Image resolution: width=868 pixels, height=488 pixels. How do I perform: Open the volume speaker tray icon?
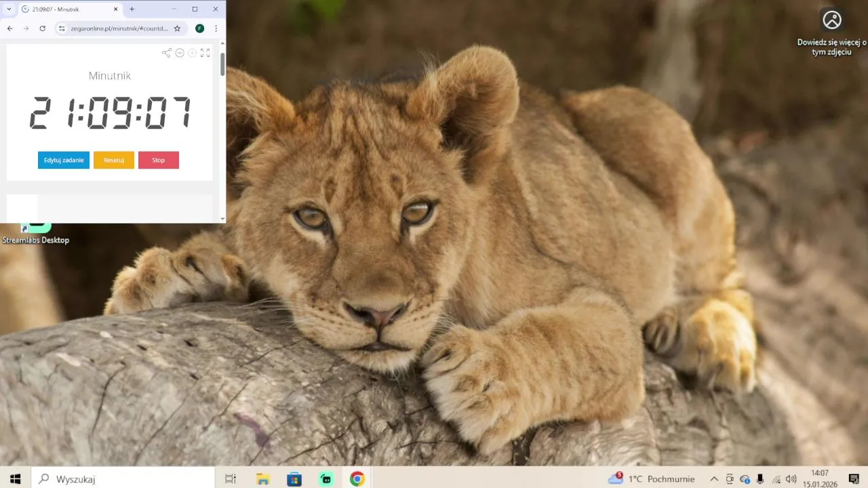[x=791, y=479]
